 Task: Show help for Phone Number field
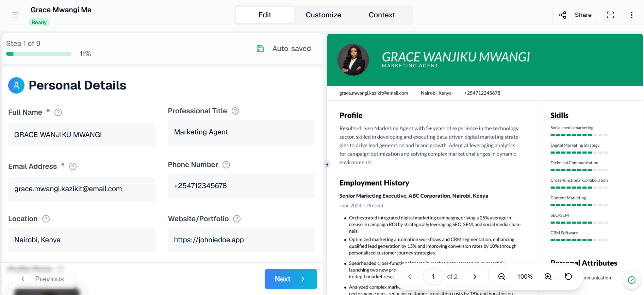pos(226,165)
